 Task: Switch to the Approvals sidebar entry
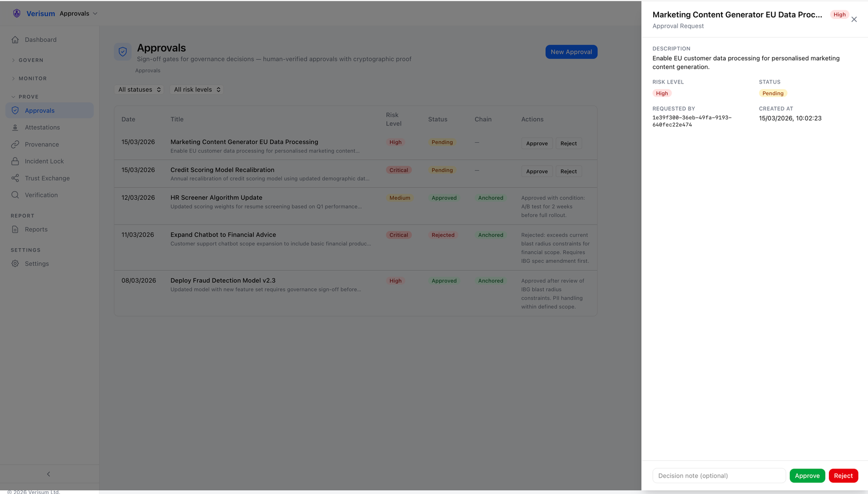39,110
